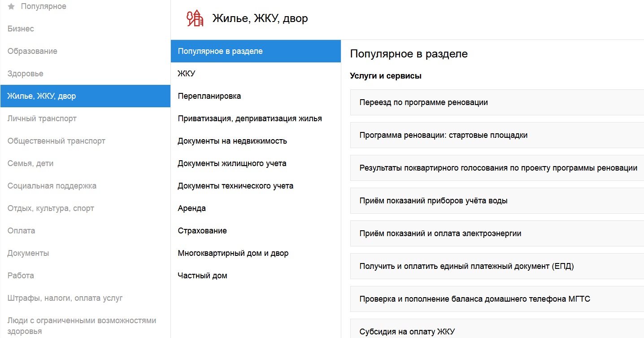Select Общественный транспорт in sidebar
This screenshot has height=338, width=644.
(57, 141)
